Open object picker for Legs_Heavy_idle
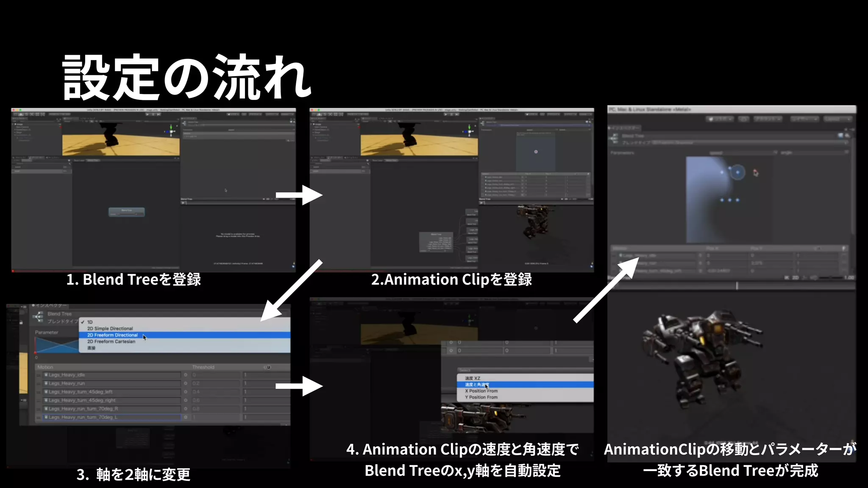Viewport: 868px width, 488px height. click(186, 375)
